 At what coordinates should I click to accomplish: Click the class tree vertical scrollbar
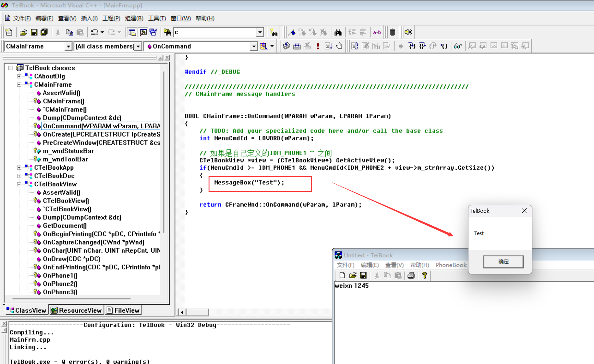click(x=164, y=152)
